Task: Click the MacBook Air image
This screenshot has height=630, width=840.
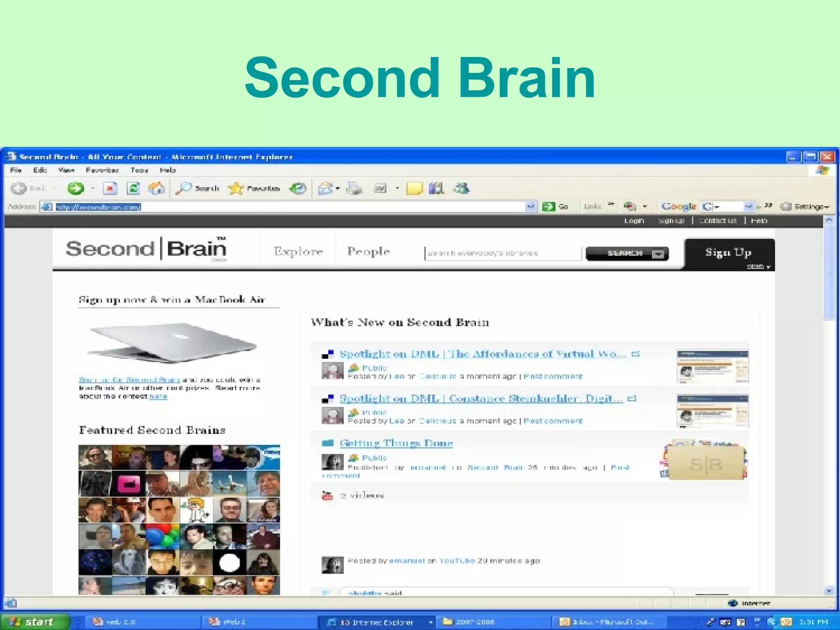Action: pyautogui.click(x=171, y=342)
